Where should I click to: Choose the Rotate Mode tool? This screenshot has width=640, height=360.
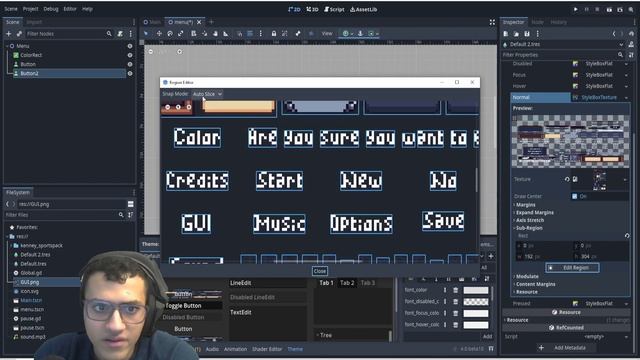170,33
